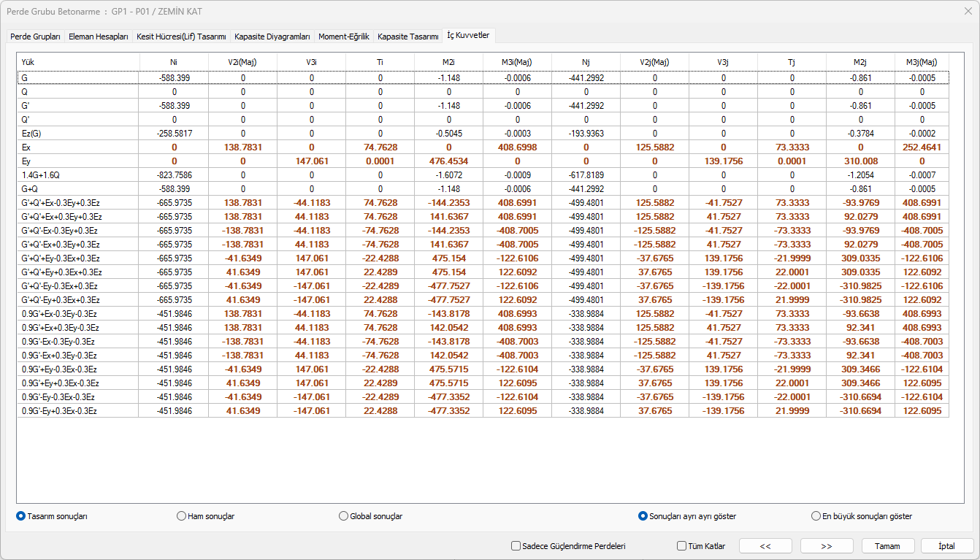980x560 pixels.
Task: Click the M3i(Maj) column header
Action: 517,62
